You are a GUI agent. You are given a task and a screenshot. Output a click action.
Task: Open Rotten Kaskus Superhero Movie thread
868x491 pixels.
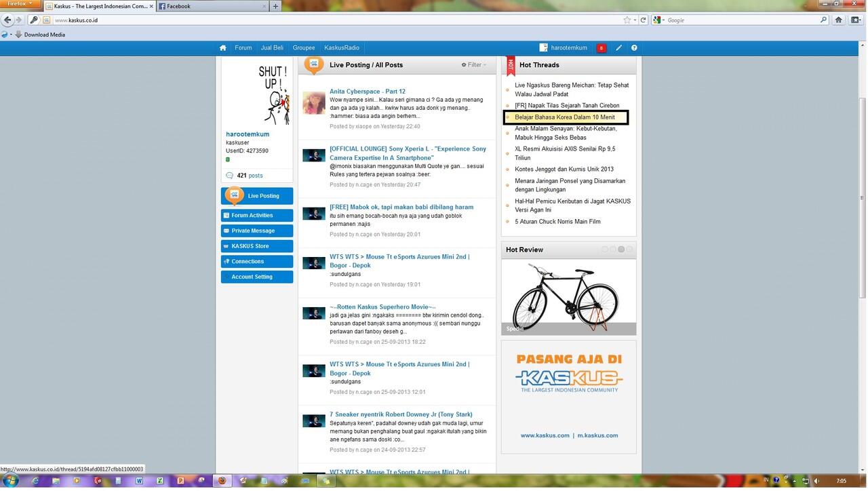[x=382, y=307]
